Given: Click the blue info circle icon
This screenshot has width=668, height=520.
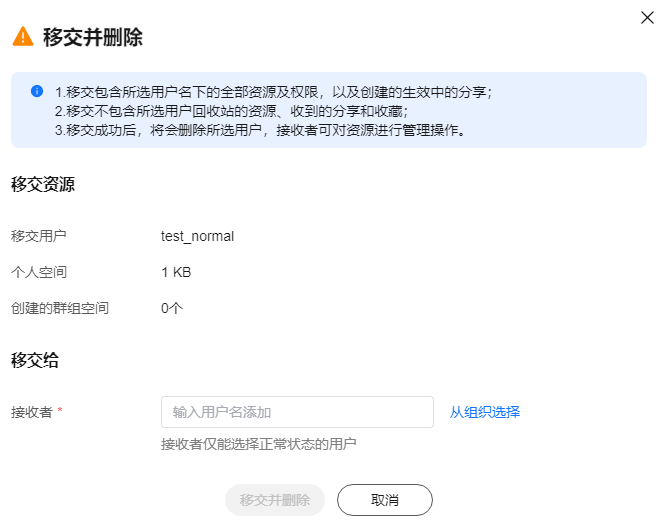Looking at the screenshot, I should pyautogui.click(x=37, y=91).
